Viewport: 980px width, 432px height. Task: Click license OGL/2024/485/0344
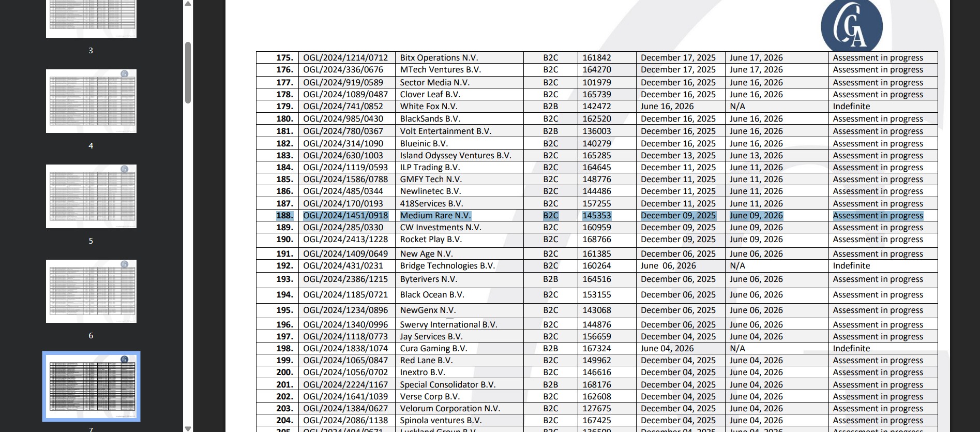click(x=343, y=191)
